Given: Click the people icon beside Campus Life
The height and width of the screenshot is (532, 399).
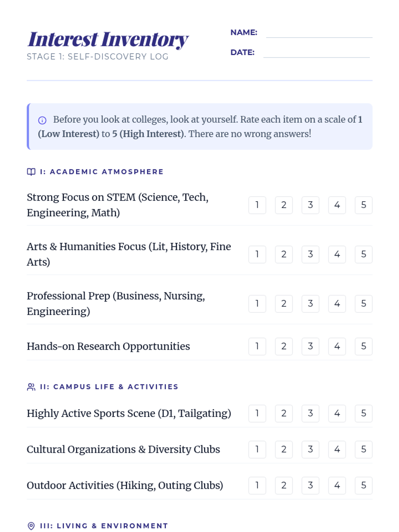Looking at the screenshot, I should tap(31, 387).
